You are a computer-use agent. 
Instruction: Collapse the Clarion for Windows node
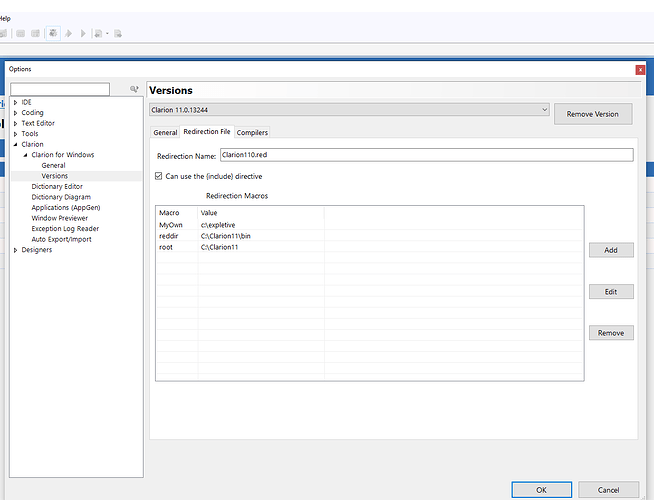point(26,155)
